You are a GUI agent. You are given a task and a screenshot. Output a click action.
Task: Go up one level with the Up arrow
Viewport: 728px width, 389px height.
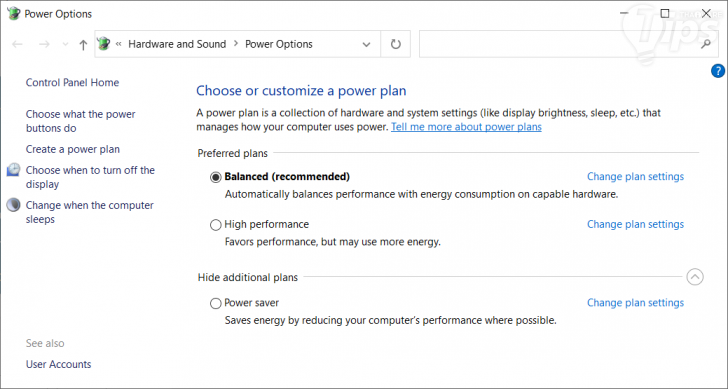point(83,45)
